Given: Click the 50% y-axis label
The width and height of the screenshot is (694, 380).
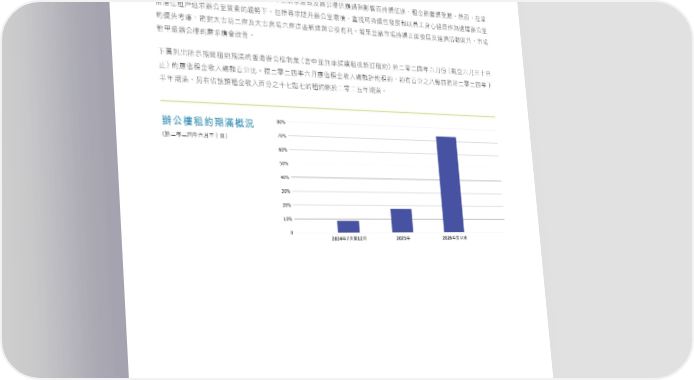Looking at the screenshot, I should tap(284, 164).
